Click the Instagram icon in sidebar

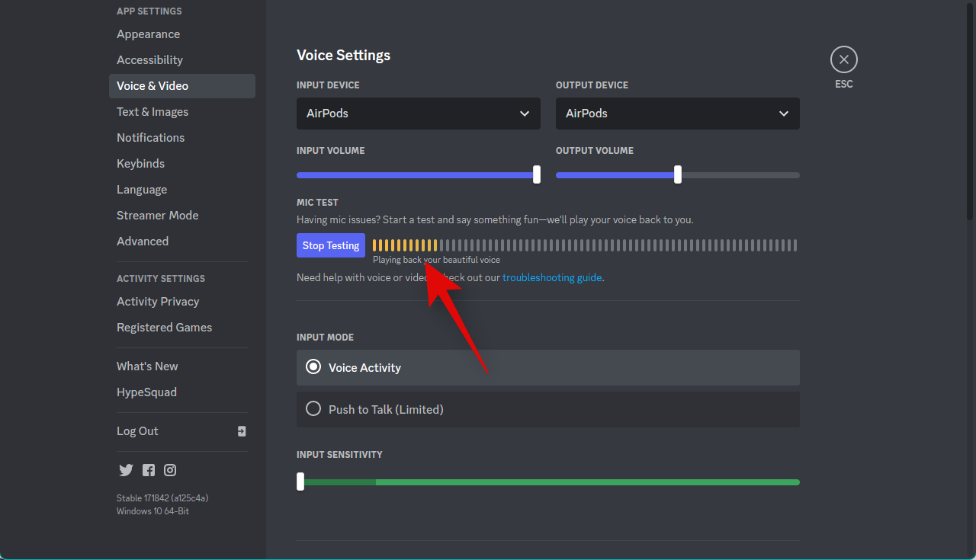170,470
